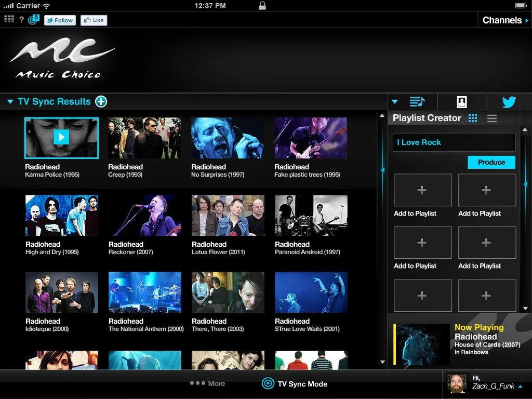532x399 pixels.
Task: Select The National Anthem (2000) thumbnail
Action: [x=145, y=292]
